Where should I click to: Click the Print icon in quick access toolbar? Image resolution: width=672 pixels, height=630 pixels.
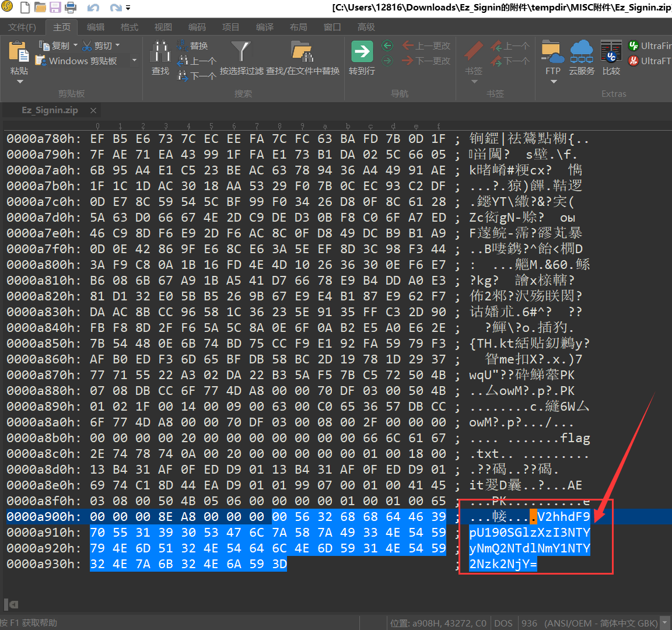(71, 8)
